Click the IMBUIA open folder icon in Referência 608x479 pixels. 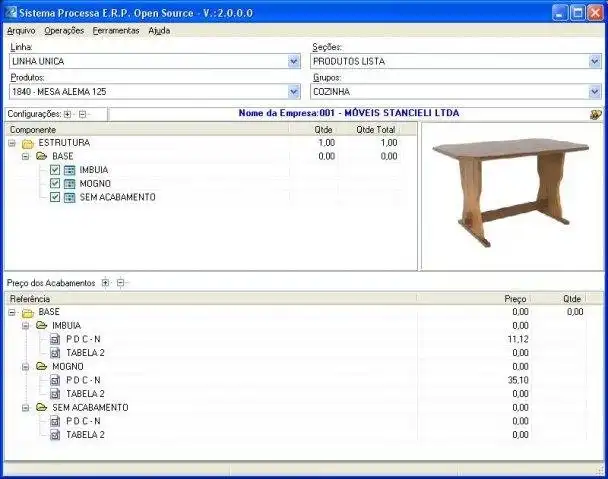click(41, 325)
